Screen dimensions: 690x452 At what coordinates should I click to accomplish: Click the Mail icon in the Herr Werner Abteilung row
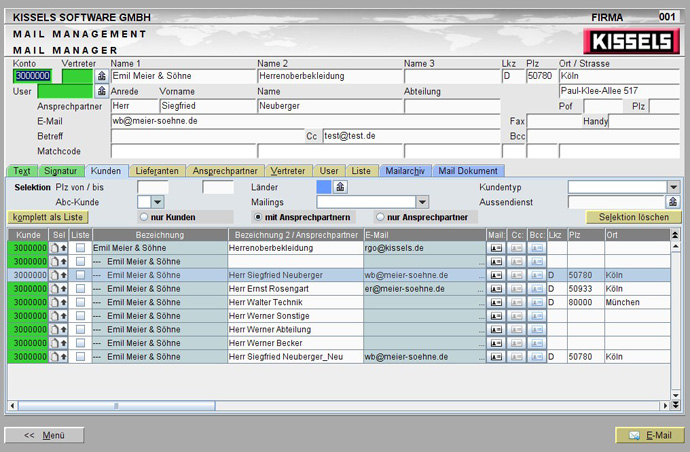(496, 330)
